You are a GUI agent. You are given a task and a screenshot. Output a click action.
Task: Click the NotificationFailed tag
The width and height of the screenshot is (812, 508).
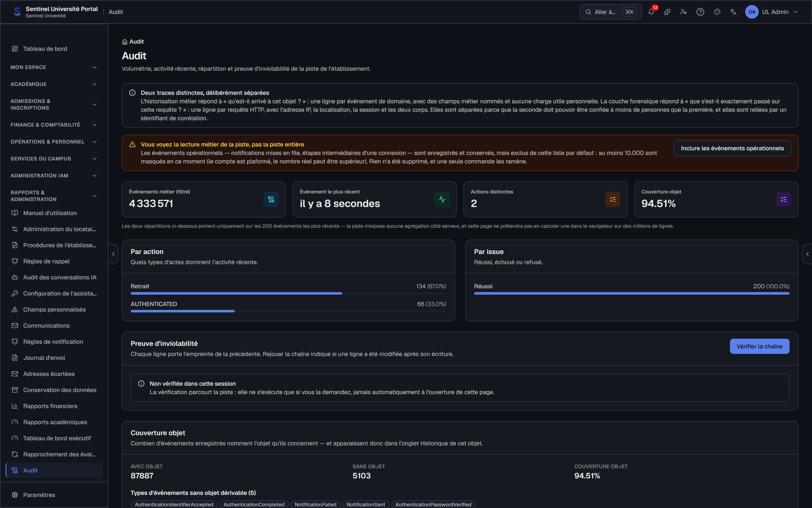click(x=315, y=504)
